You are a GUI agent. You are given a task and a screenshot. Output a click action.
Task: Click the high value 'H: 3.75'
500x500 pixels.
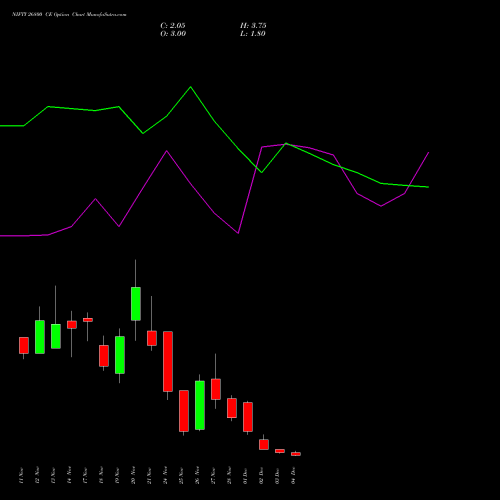[253, 26]
